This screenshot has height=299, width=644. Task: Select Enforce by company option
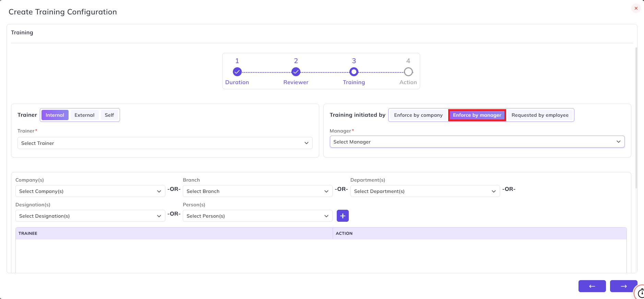click(x=418, y=115)
